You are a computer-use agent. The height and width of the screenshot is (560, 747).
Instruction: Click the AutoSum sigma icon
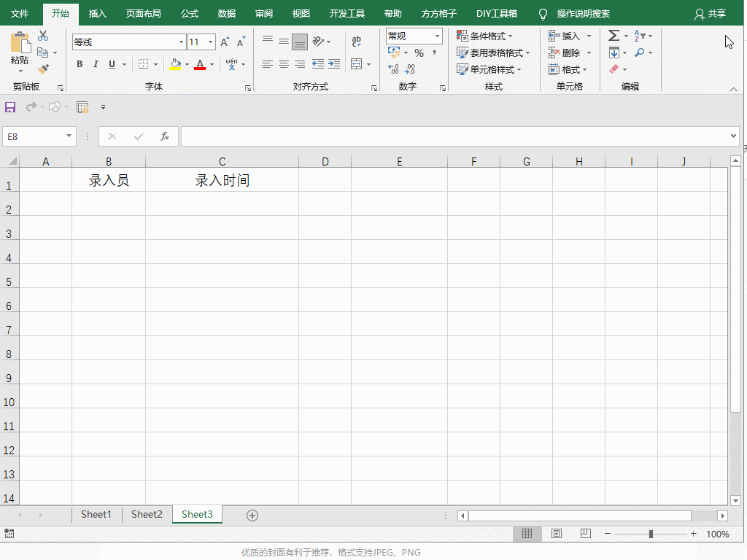[x=614, y=36]
